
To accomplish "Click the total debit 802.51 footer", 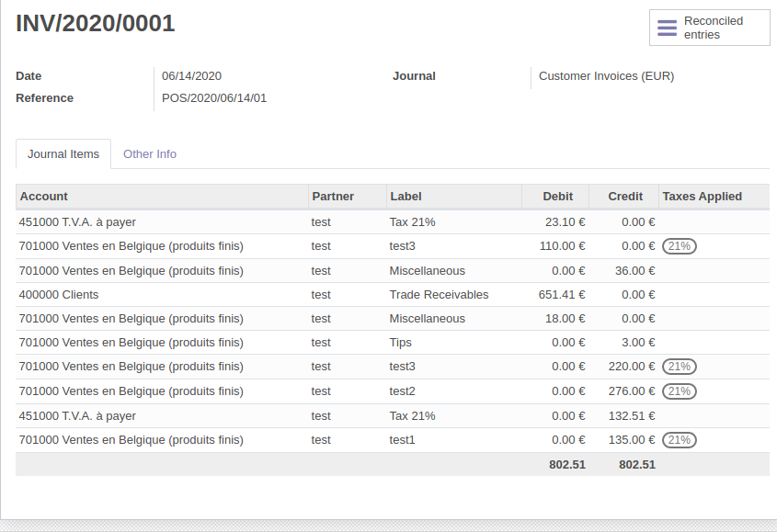I will pos(567,465).
